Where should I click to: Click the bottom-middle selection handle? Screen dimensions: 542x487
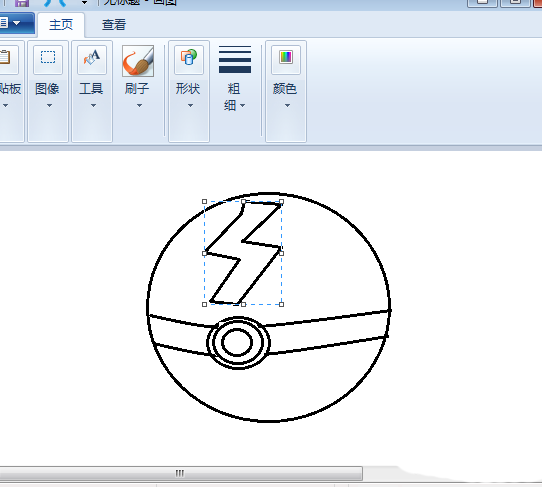(x=243, y=304)
